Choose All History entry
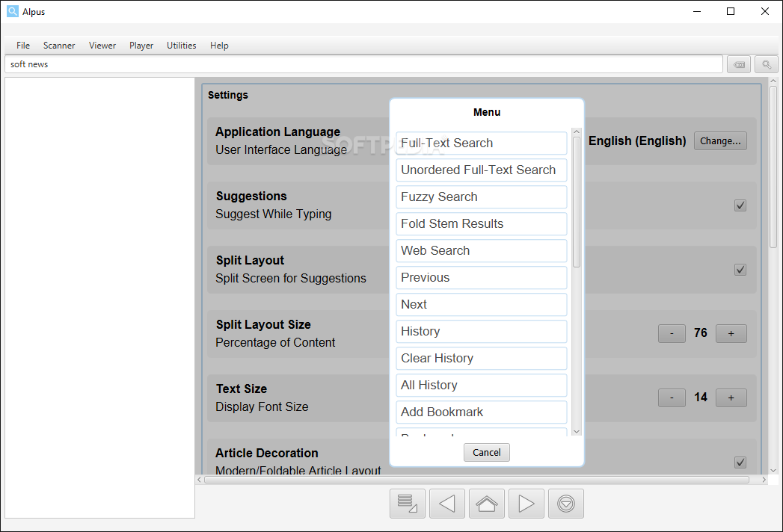Image resolution: width=783 pixels, height=532 pixels. [482, 386]
